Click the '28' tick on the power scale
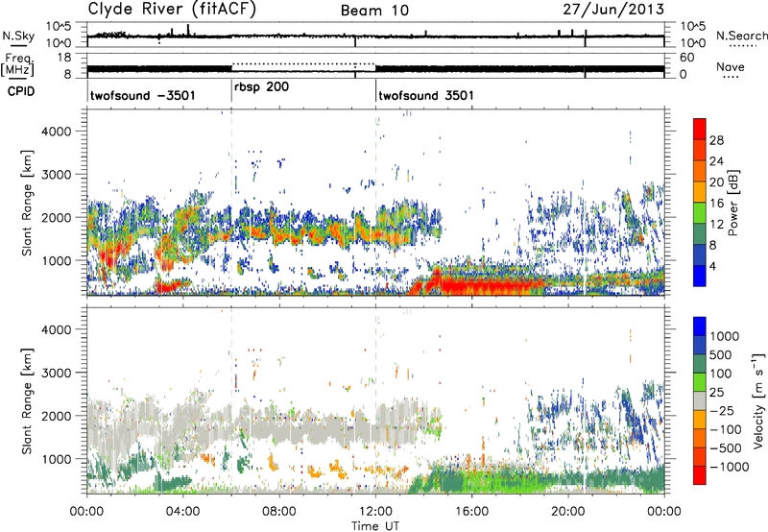Viewport: 768px width, 532px height. tap(716, 140)
